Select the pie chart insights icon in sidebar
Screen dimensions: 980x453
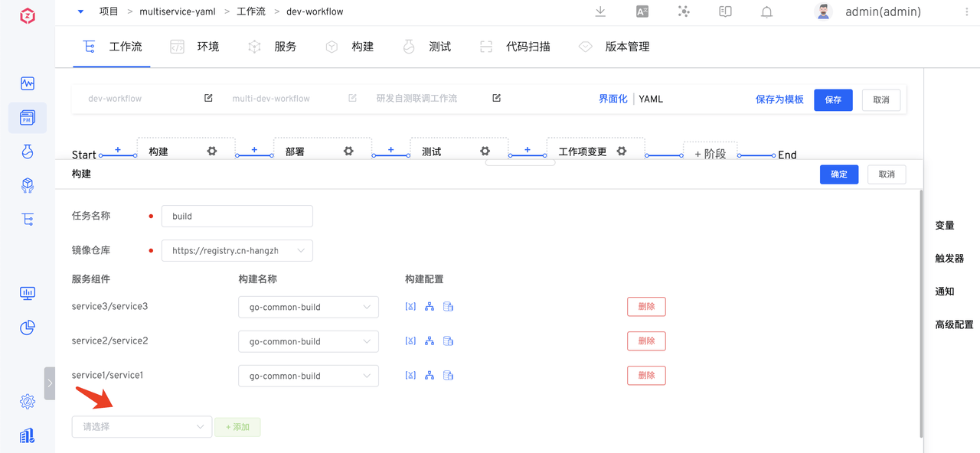(x=28, y=328)
